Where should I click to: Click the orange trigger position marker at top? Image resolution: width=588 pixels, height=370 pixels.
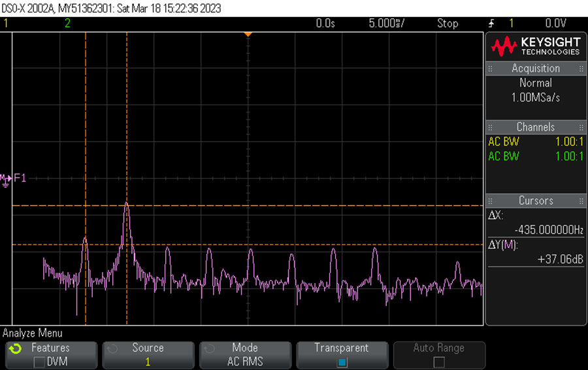tap(248, 35)
